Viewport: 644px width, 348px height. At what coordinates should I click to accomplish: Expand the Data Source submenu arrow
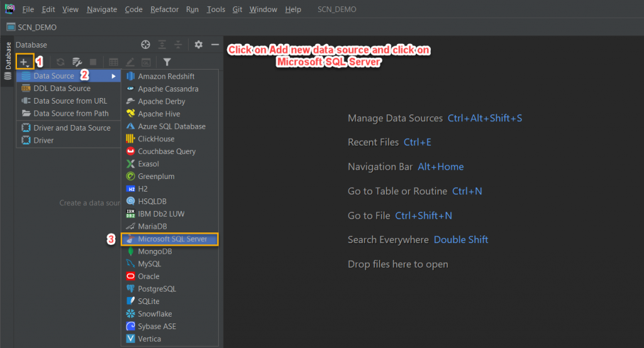(113, 76)
